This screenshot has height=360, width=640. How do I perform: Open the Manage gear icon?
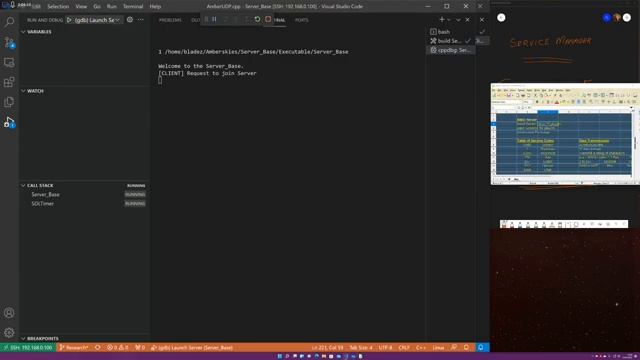9,332
